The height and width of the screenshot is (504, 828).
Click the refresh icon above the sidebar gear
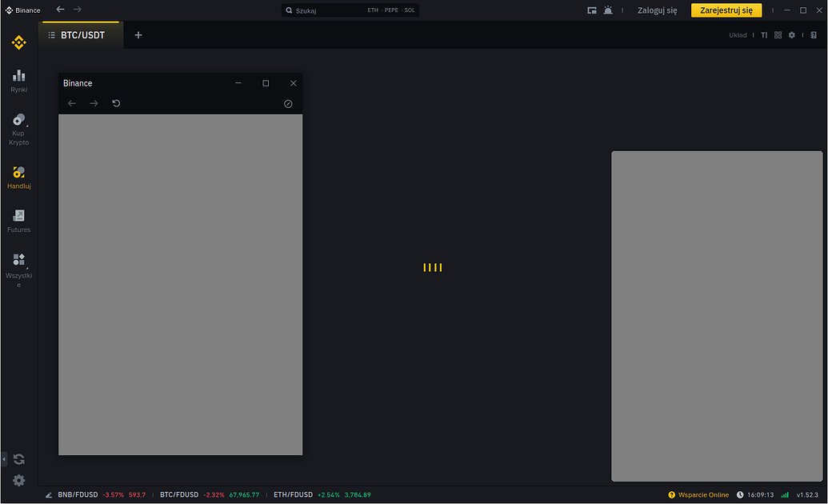click(x=18, y=458)
